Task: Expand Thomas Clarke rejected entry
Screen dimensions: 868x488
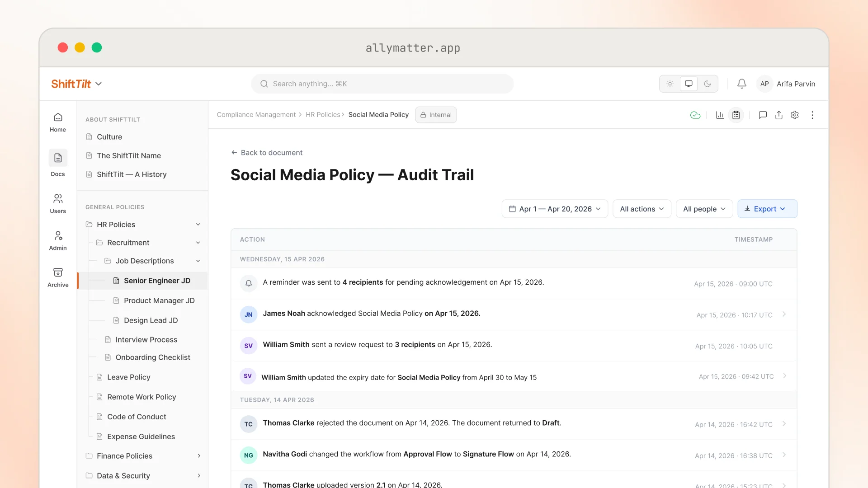Action: pyautogui.click(x=784, y=424)
